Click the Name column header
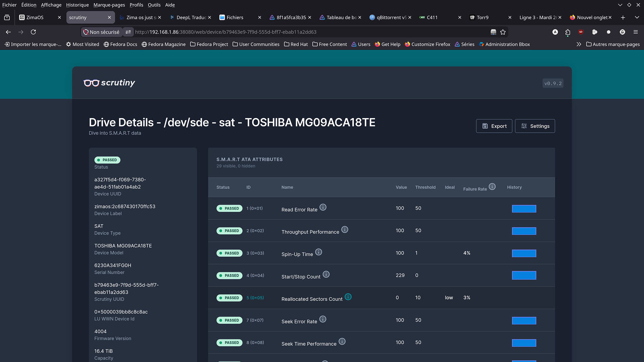The width and height of the screenshot is (644, 362). pos(287,187)
